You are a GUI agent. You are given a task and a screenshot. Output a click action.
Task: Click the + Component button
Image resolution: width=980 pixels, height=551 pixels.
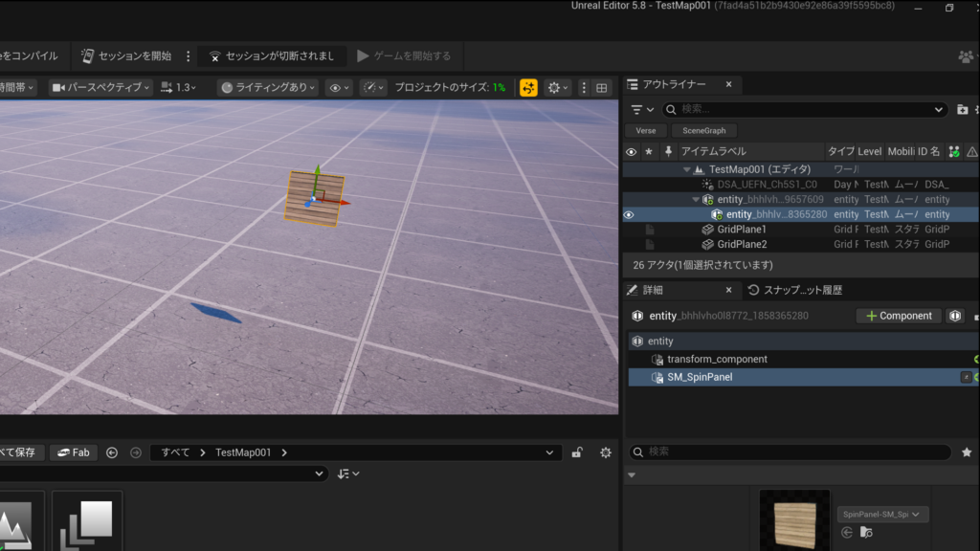pos(898,316)
